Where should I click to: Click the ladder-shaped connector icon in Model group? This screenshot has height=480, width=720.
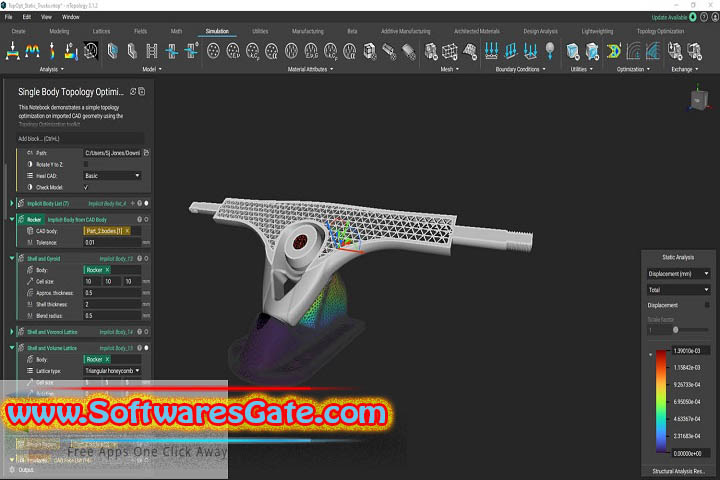(152, 51)
